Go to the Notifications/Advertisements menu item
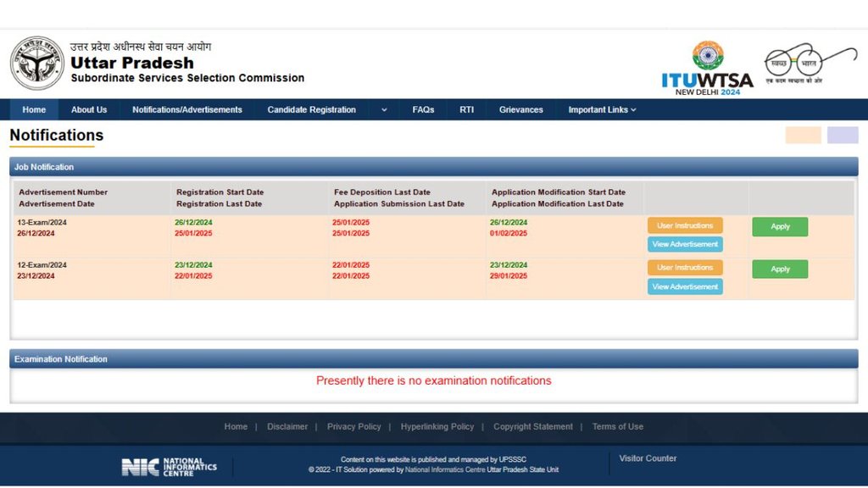 (x=187, y=109)
